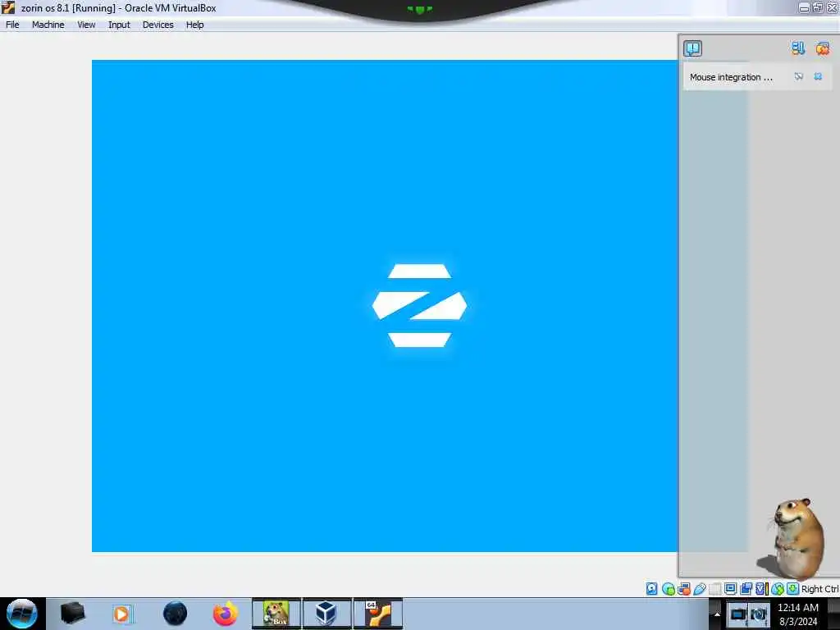Open the Windows Start menu orb
Screen dimensions: 840x630
[x=22, y=614]
